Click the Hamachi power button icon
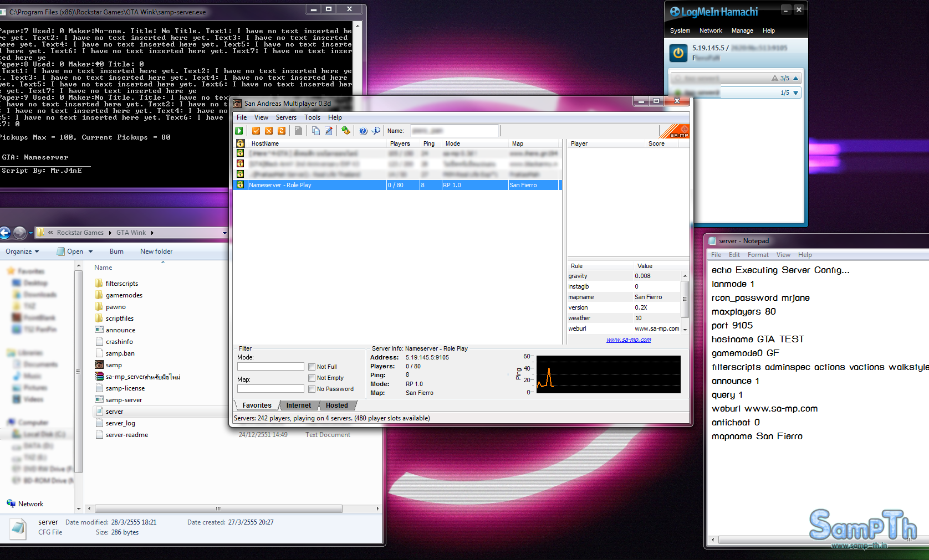This screenshot has height=560, width=929. point(678,53)
